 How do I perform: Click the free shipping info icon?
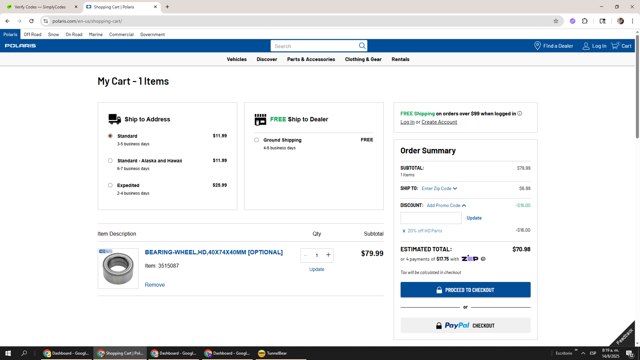point(520,113)
